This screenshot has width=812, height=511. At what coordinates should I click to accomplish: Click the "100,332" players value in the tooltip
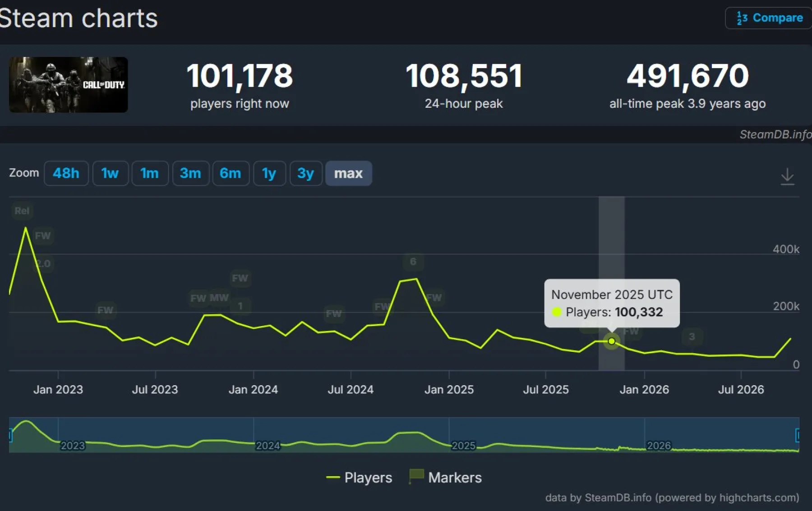pyautogui.click(x=639, y=312)
